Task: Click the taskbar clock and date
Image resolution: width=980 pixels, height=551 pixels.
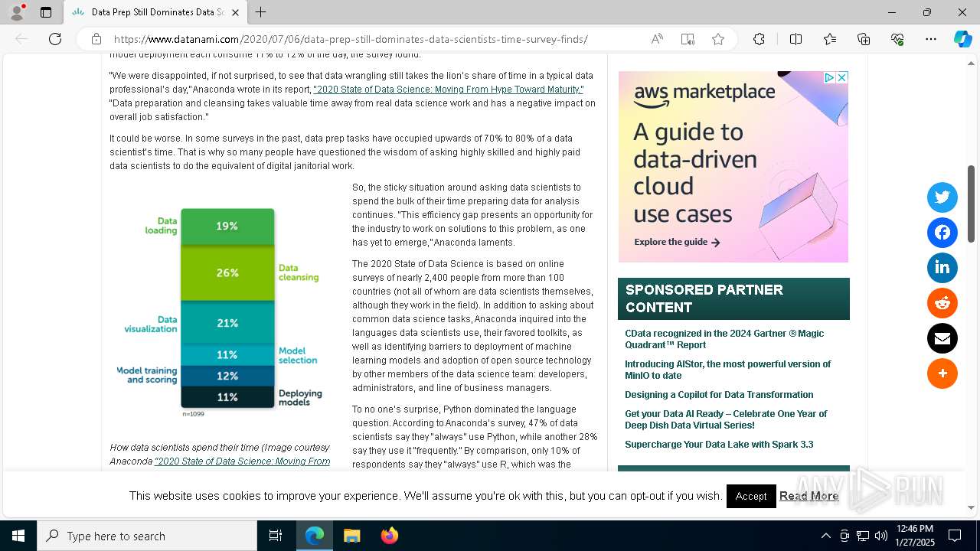Action: point(914,536)
